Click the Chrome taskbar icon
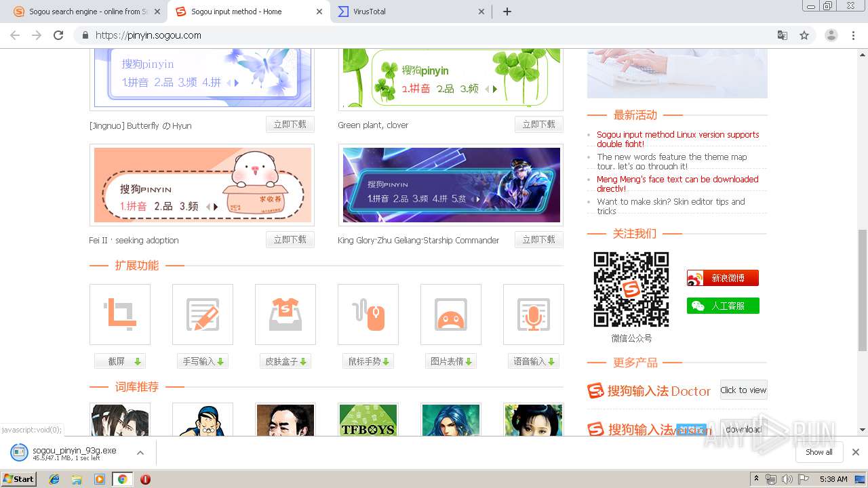Image resolution: width=868 pixels, height=488 pixels. [122, 479]
